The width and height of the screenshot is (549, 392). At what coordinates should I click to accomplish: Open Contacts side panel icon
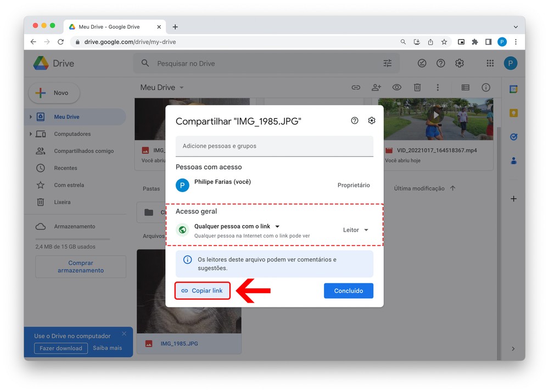click(x=514, y=161)
